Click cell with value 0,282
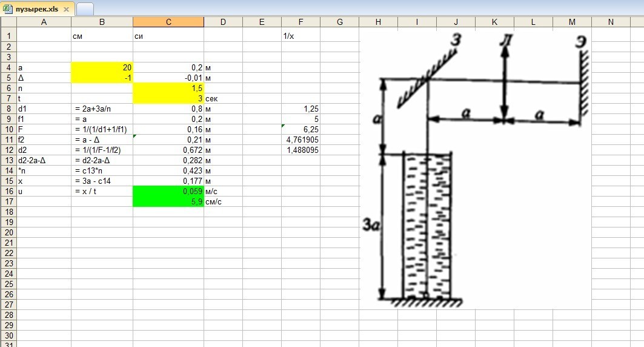Screen dimensions: 644x347 [x=168, y=160]
